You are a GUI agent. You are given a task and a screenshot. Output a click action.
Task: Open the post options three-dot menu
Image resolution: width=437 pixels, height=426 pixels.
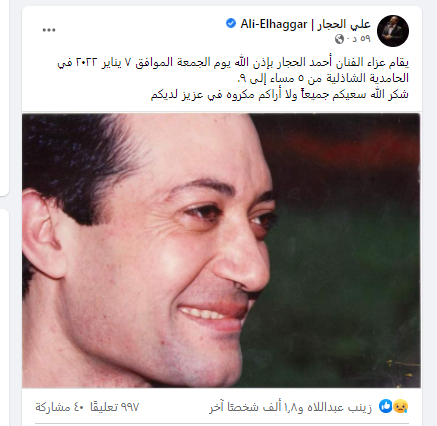pos(49,30)
